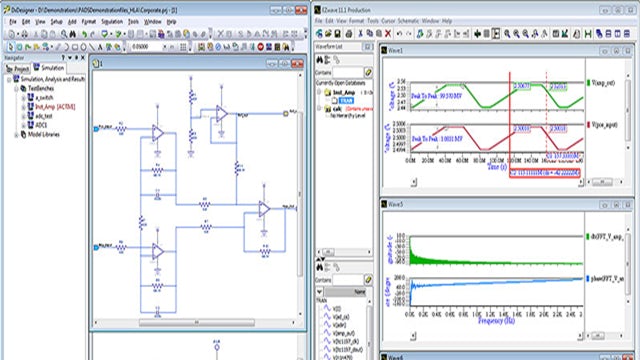This screenshot has width=640, height=360.
Task: Click the binoculars icon in Waveform List
Action: coord(320,60)
